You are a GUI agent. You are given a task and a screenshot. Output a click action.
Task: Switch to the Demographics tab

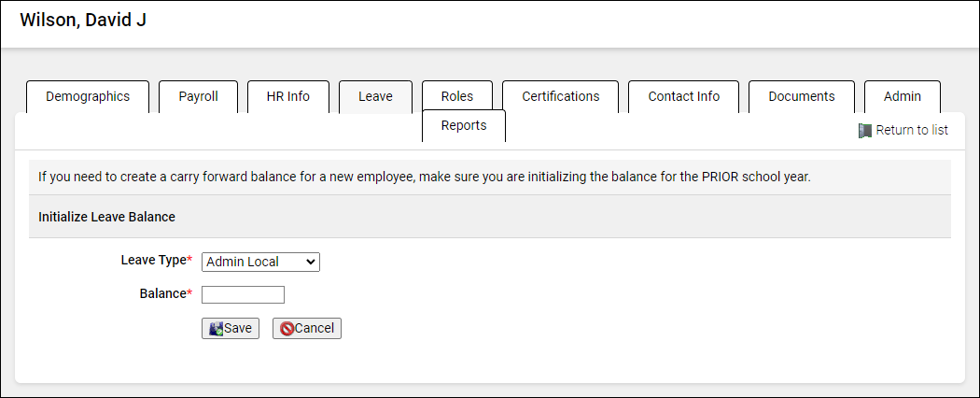tap(88, 96)
